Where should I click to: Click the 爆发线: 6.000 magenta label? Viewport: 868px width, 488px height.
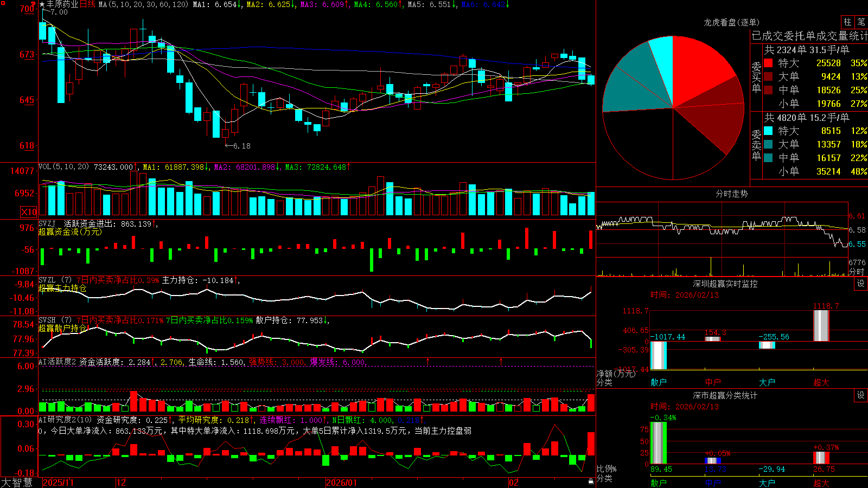tap(337, 362)
